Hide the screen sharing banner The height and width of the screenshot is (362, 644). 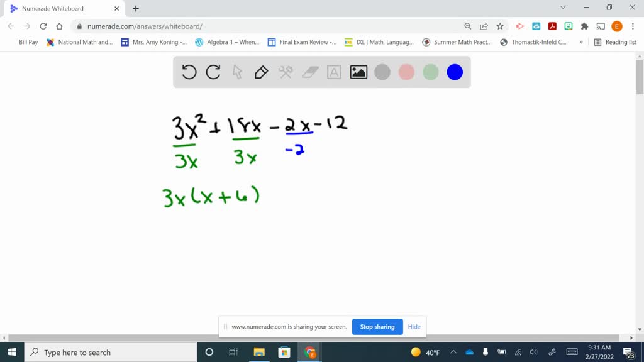(x=414, y=327)
